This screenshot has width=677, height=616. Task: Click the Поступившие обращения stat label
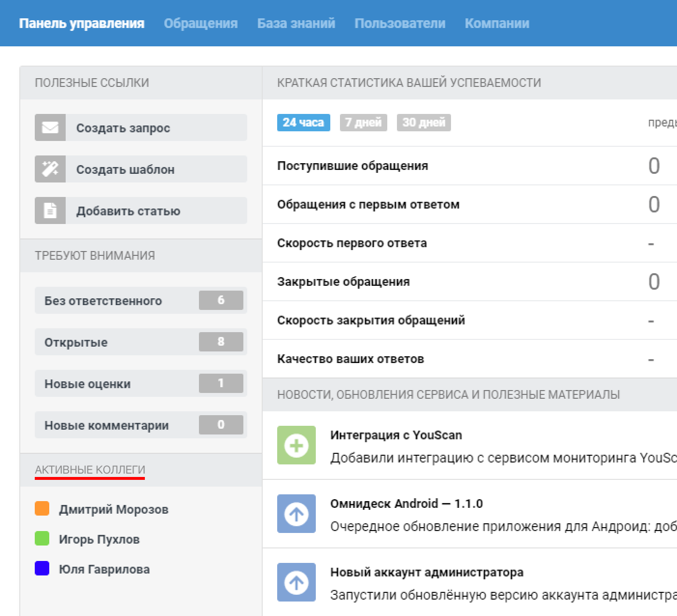[353, 166]
